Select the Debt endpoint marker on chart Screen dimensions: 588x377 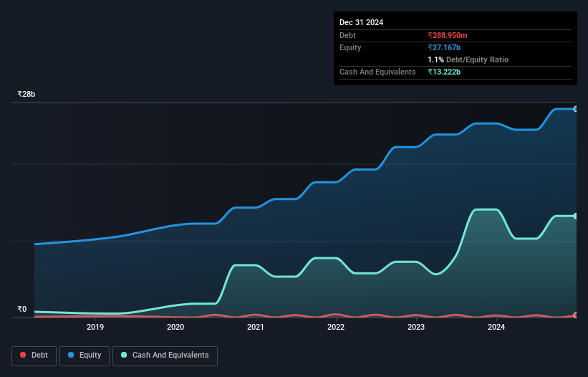point(576,315)
